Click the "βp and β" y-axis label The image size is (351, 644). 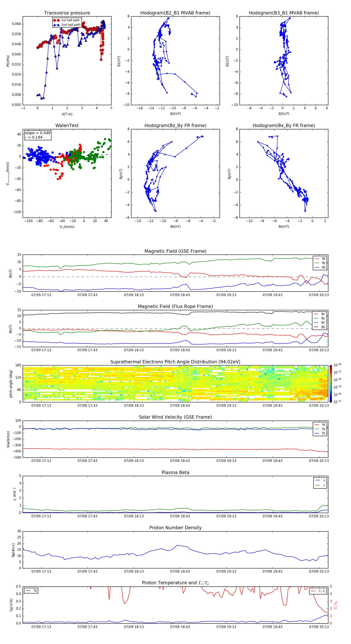tap(14, 495)
